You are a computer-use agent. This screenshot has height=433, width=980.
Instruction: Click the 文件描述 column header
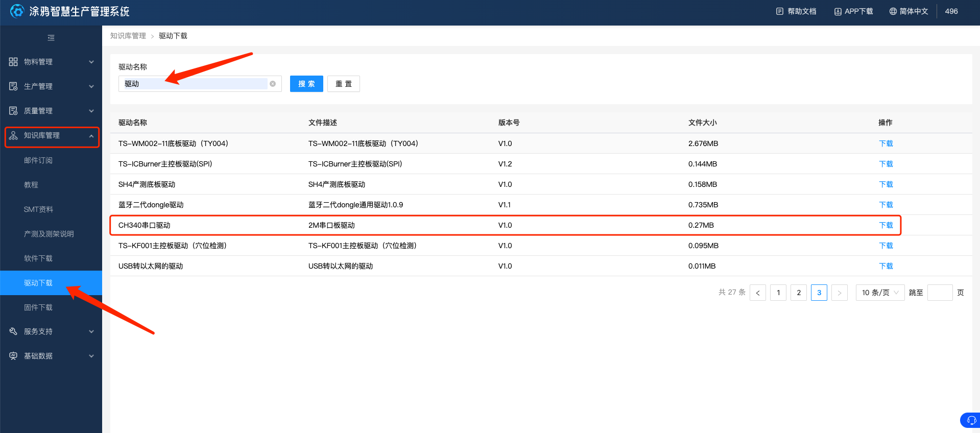pyautogui.click(x=323, y=123)
